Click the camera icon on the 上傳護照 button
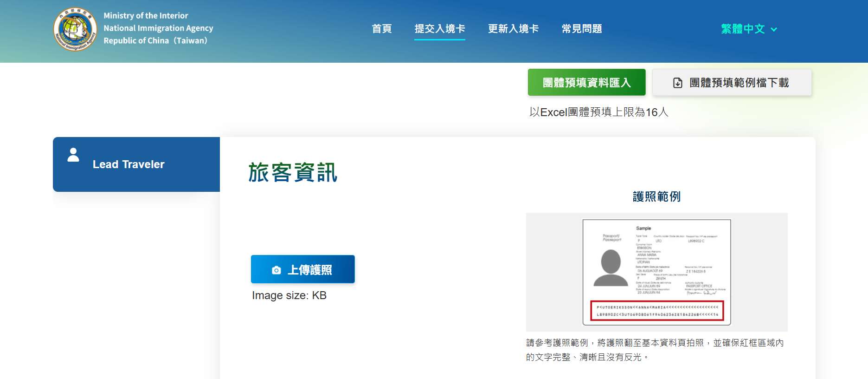The width and height of the screenshot is (868, 379). coord(276,270)
